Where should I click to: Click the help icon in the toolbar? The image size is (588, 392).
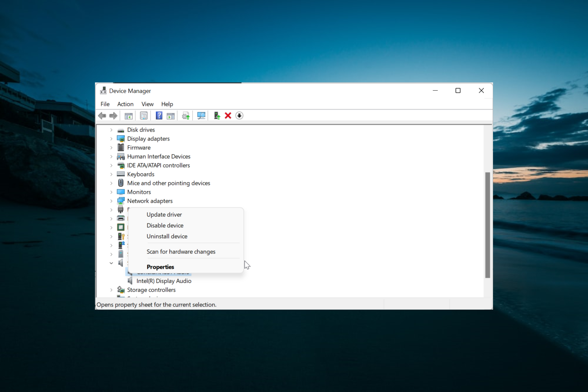(159, 115)
